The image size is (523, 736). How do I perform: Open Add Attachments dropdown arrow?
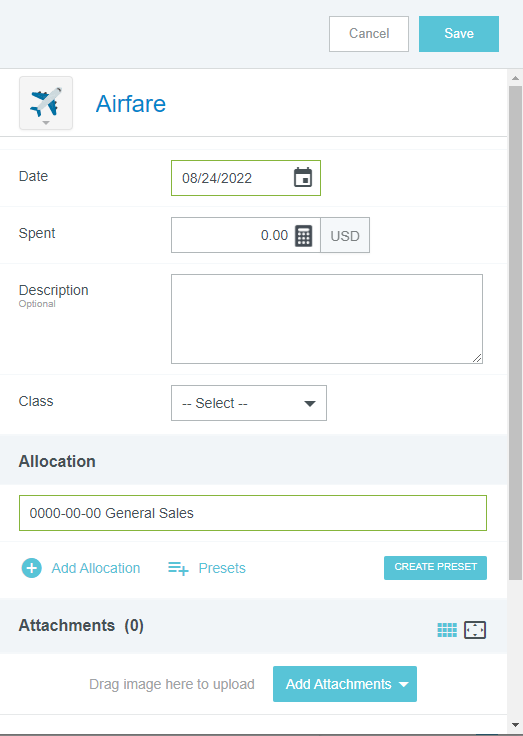(x=403, y=684)
